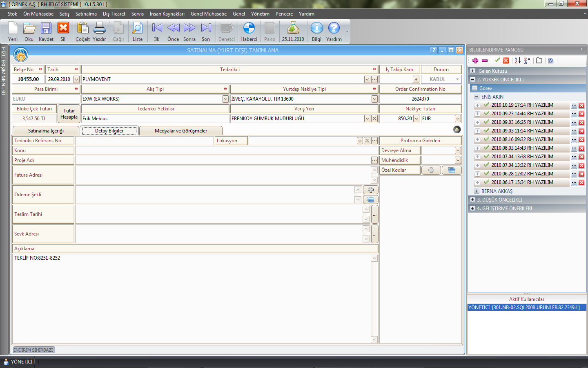This screenshot has width=588, height=368.
Task: Go to first record with İlk
Action: [x=157, y=29]
